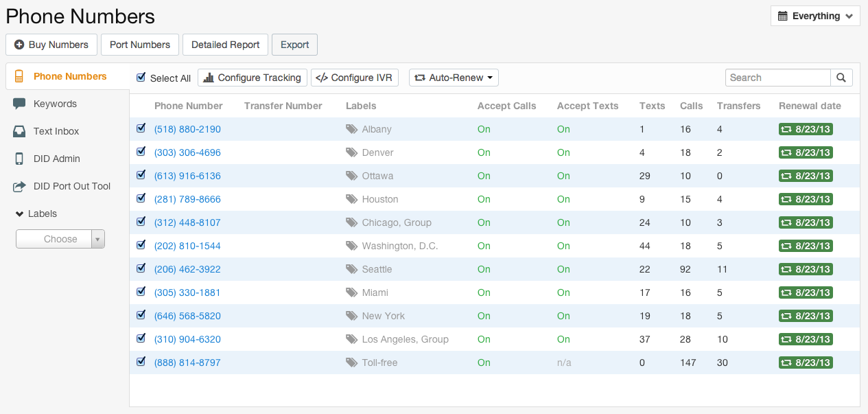Screen dimensions: 868x414
Task: Switch to the Keywords section
Action: coord(55,104)
